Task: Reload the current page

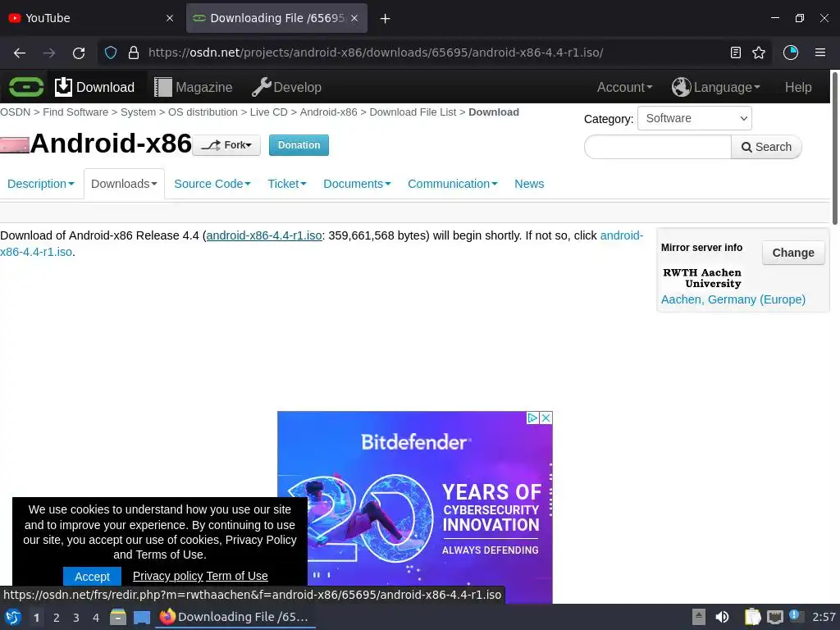Action: 79,52
